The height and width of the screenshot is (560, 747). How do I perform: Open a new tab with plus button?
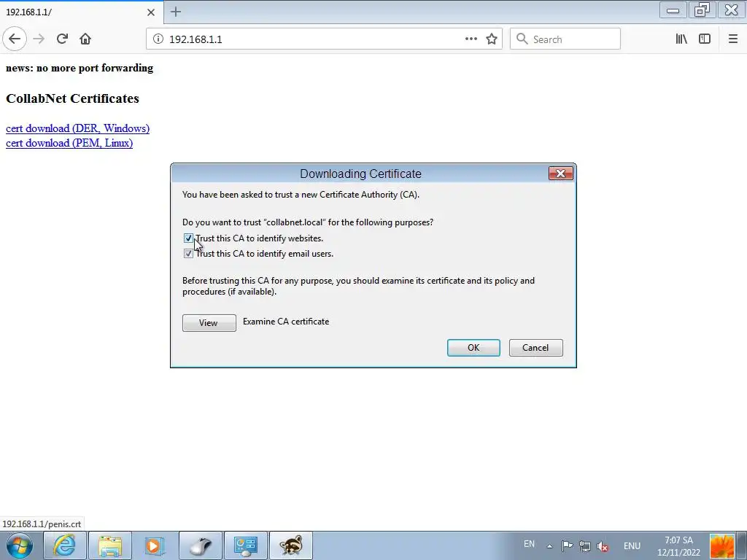pos(176,12)
